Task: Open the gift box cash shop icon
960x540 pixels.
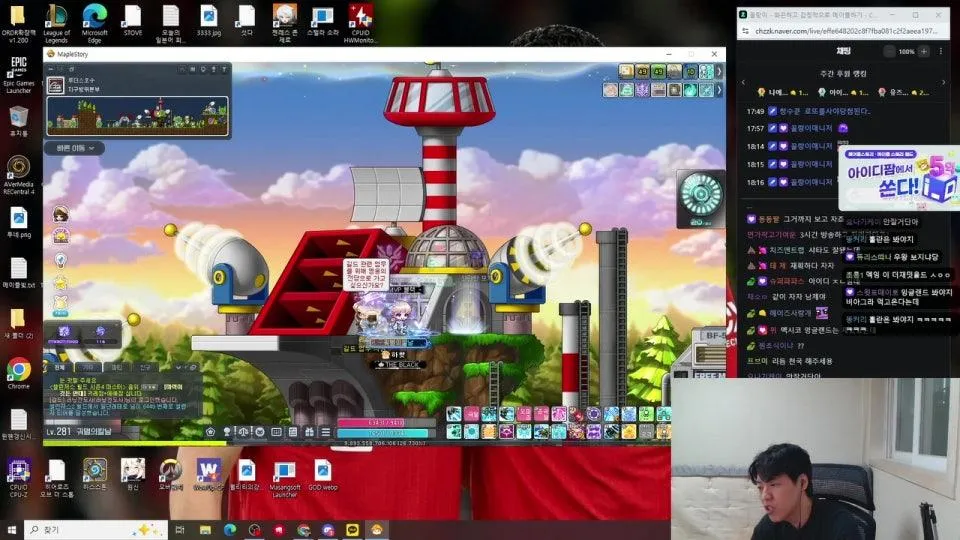Action: pyautogui.click(x=309, y=432)
